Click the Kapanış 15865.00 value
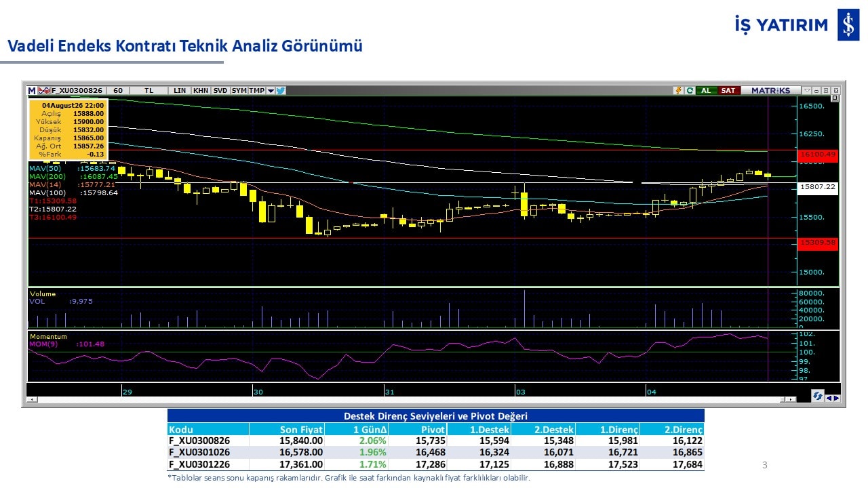Viewport: 868px width, 488px height. [88, 138]
